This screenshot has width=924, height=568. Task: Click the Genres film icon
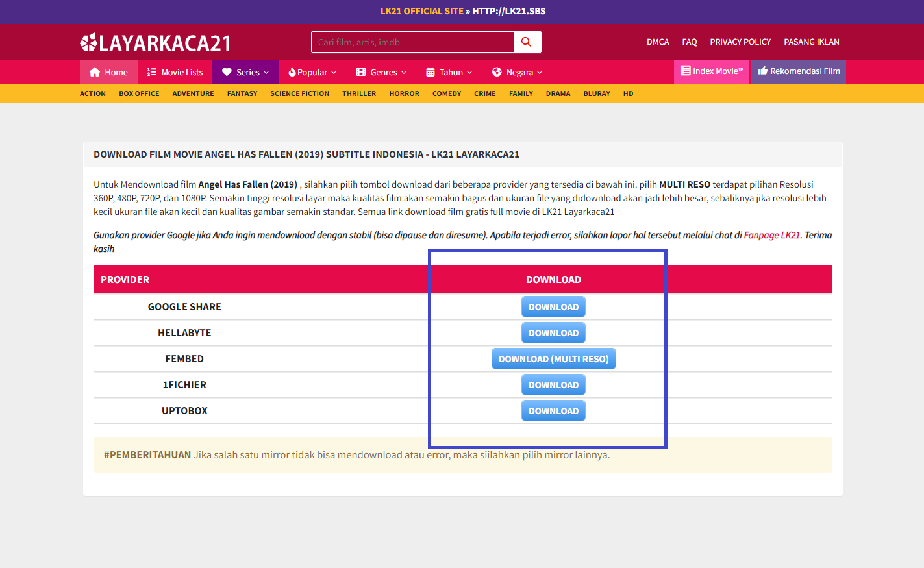pyautogui.click(x=361, y=72)
